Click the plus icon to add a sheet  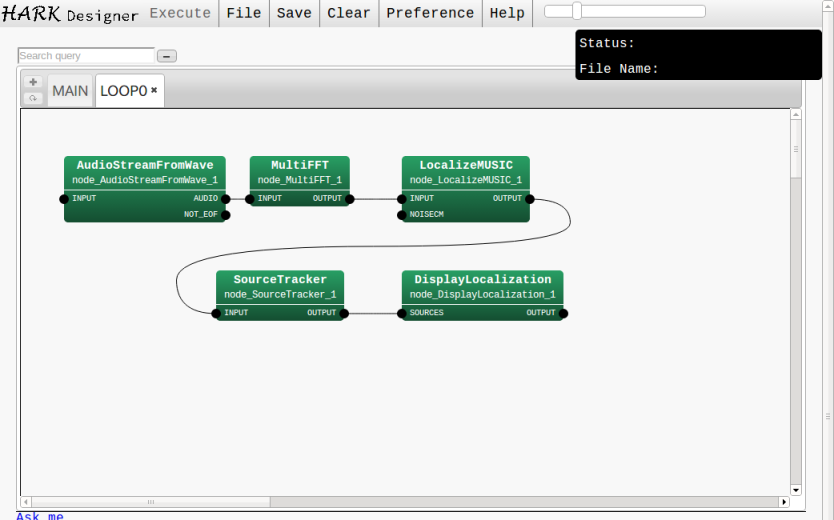pos(33,82)
